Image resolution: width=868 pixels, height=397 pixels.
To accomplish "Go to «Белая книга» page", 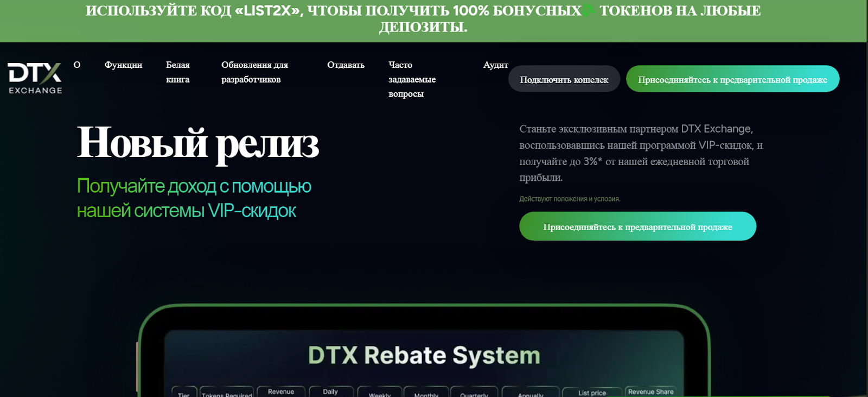I will pos(178,72).
